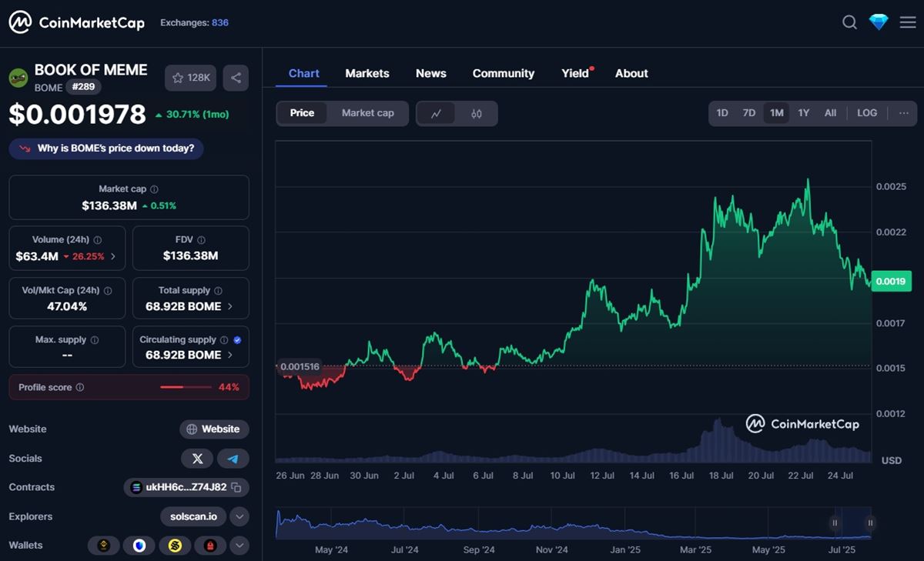The image size is (924, 561).
Task: Go to the News tab
Action: (x=431, y=73)
